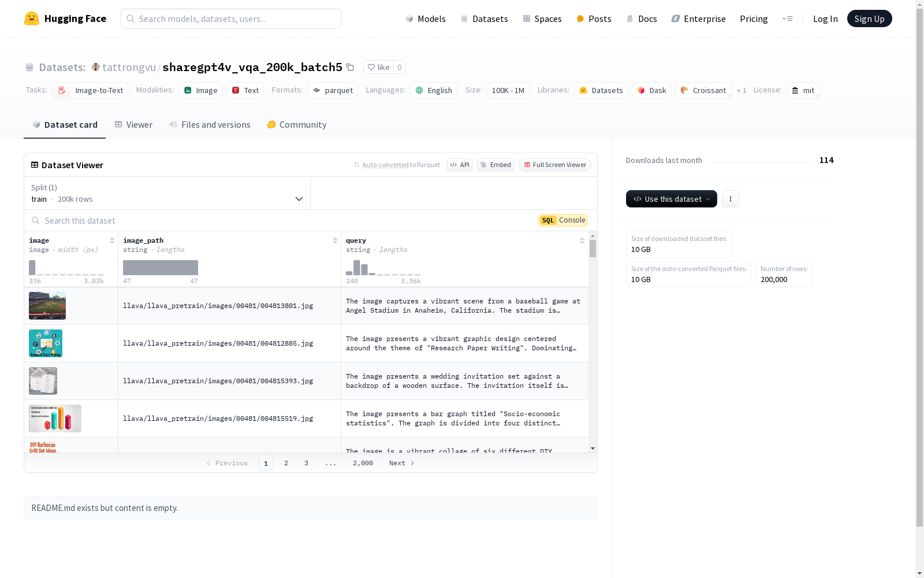Select the Image modality tag

pyautogui.click(x=200, y=90)
